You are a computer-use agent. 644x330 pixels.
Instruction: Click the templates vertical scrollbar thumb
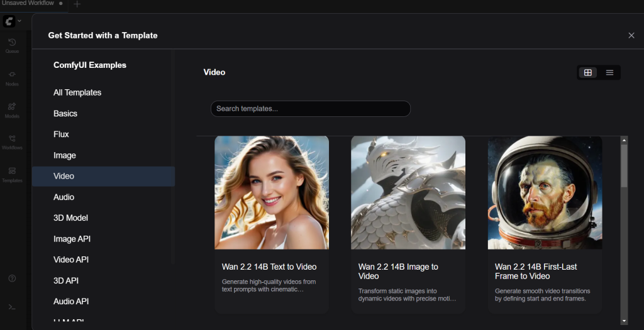pyautogui.click(x=624, y=165)
